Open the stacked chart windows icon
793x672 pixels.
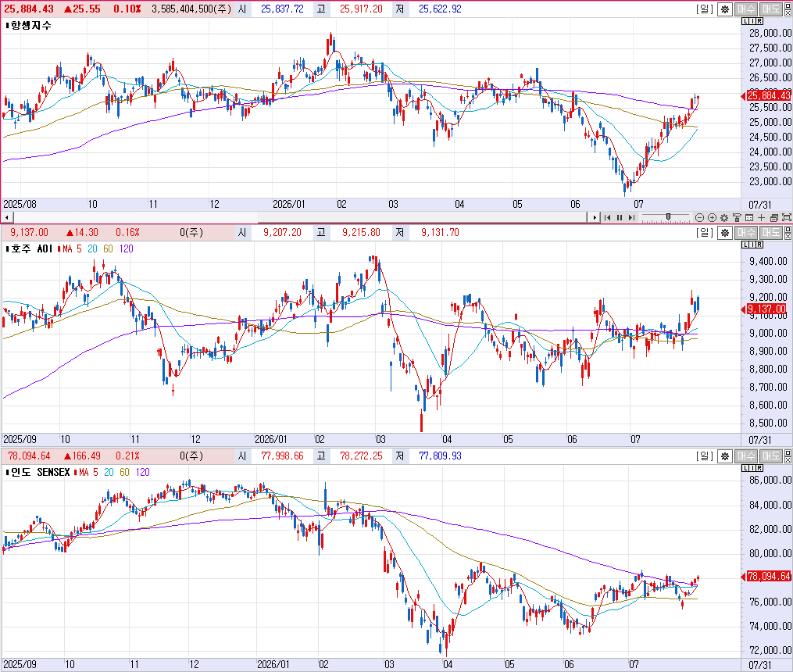[x=773, y=218]
